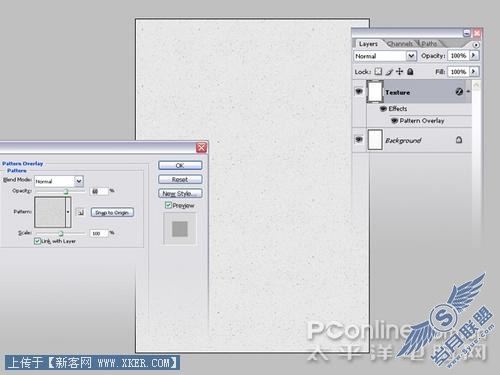The image size is (500, 375).
Task: Click the Layers palette scrollbar up arrow
Action: click(x=476, y=85)
